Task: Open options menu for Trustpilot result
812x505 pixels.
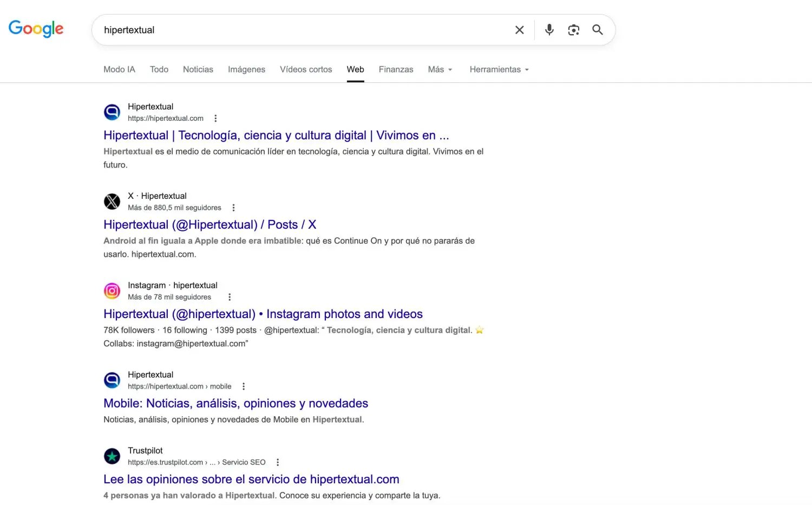Action: [x=278, y=462]
